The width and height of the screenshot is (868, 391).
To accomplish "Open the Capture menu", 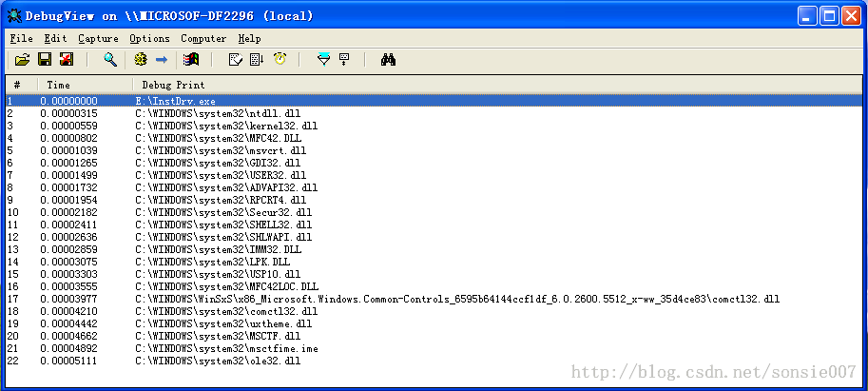I will [98, 38].
